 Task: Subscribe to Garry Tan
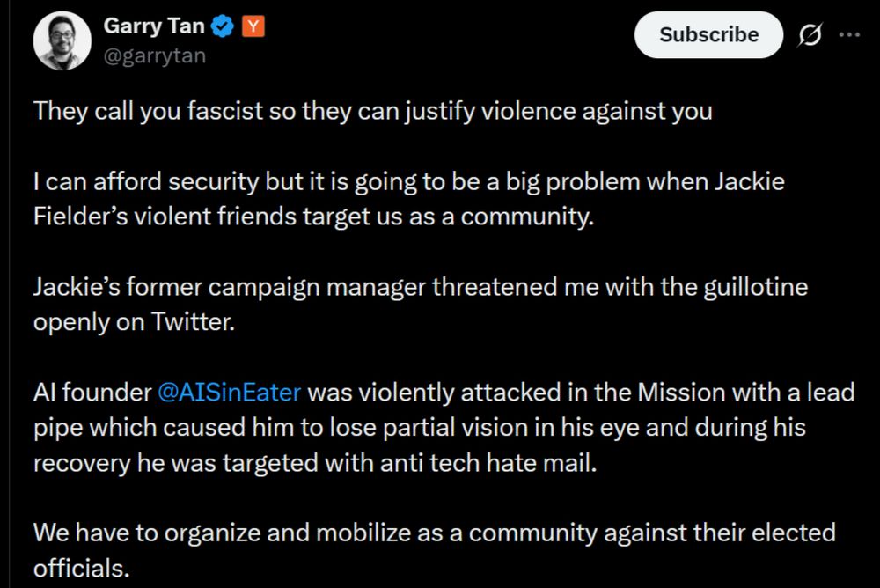pyautogui.click(x=708, y=35)
